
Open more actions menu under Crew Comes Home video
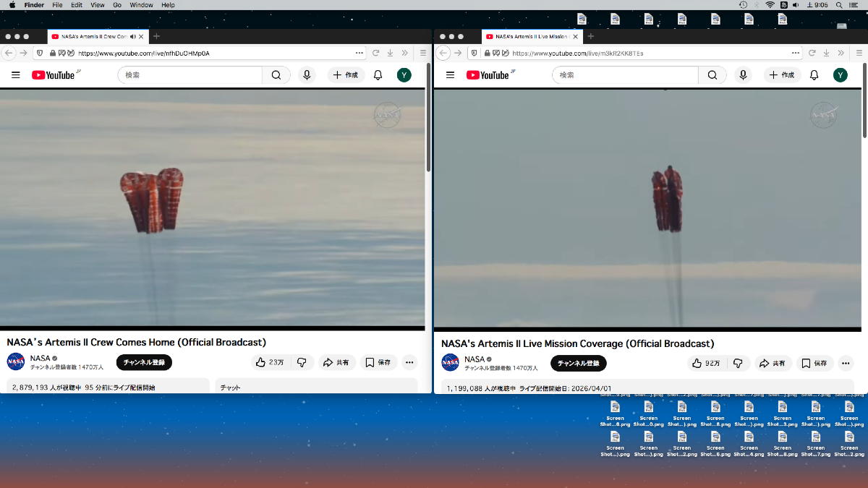click(x=409, y=362)
